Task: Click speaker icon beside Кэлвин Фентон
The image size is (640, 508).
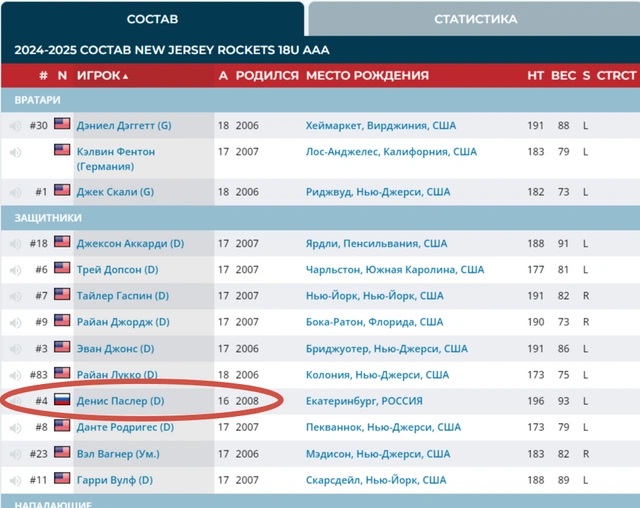Action: pyautogui.click(x=15, y=152)
